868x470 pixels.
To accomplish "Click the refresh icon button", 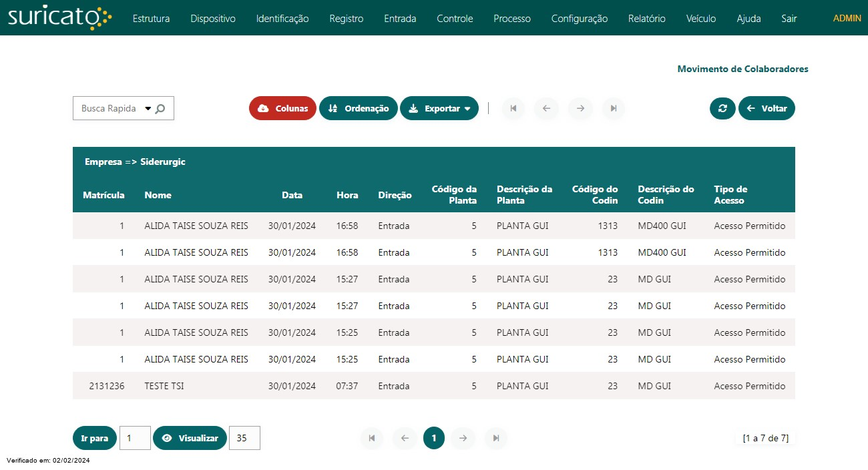I will tap(722, 108).
